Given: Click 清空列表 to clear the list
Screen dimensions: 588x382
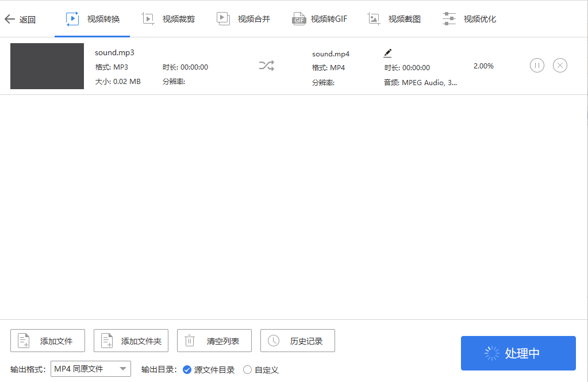Looking at the screenshot, I should point(214,341).
